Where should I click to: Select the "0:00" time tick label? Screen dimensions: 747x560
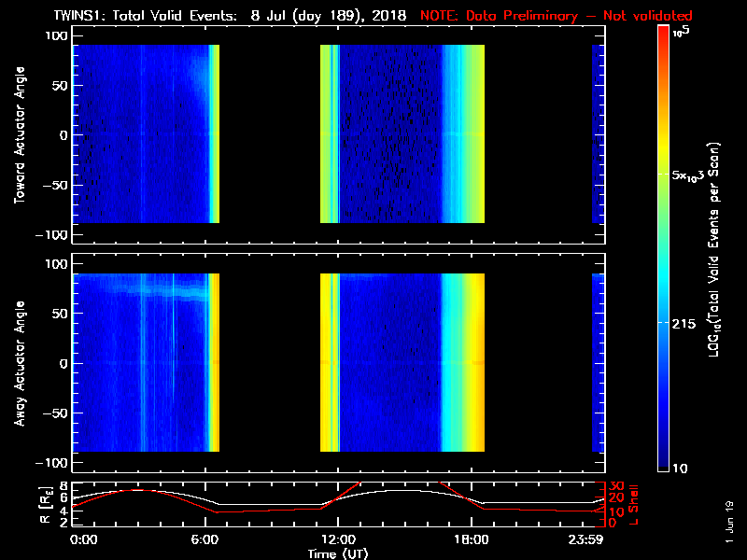(x=83, y=539)
